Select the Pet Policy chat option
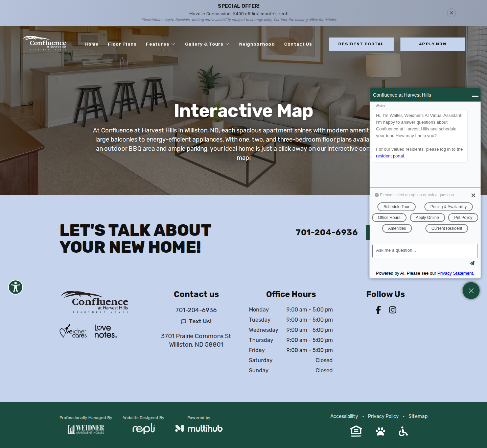Image resolution: width=487 pixels, height=448 pixels. pyautogui.click(x=463, y=218)
